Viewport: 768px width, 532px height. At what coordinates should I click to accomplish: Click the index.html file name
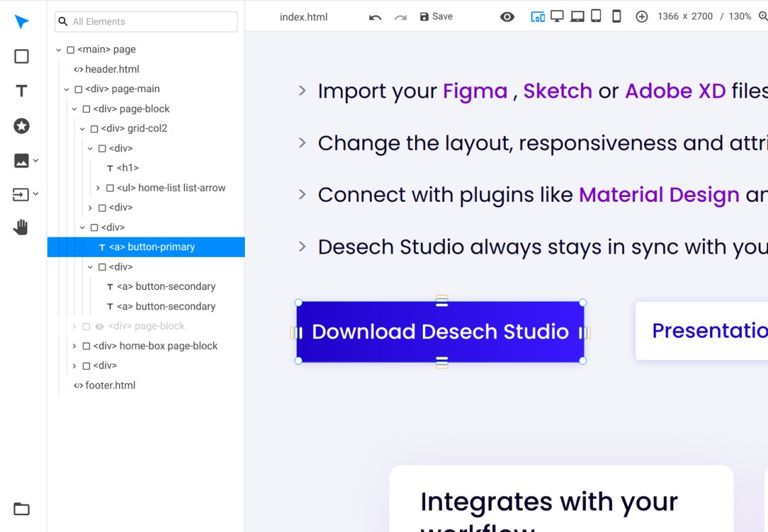(304, 17)
